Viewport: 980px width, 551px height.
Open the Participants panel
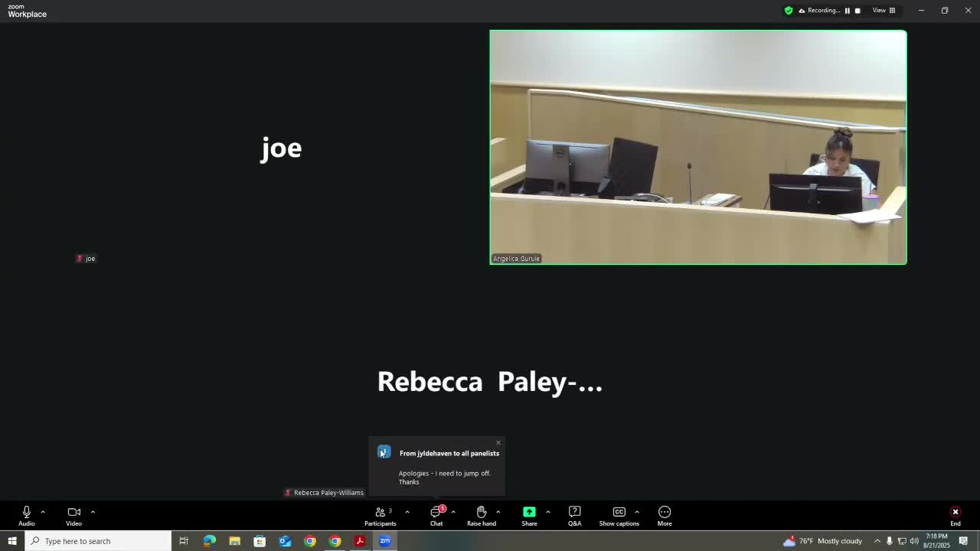pyautogui.click(x=381, y=516)
